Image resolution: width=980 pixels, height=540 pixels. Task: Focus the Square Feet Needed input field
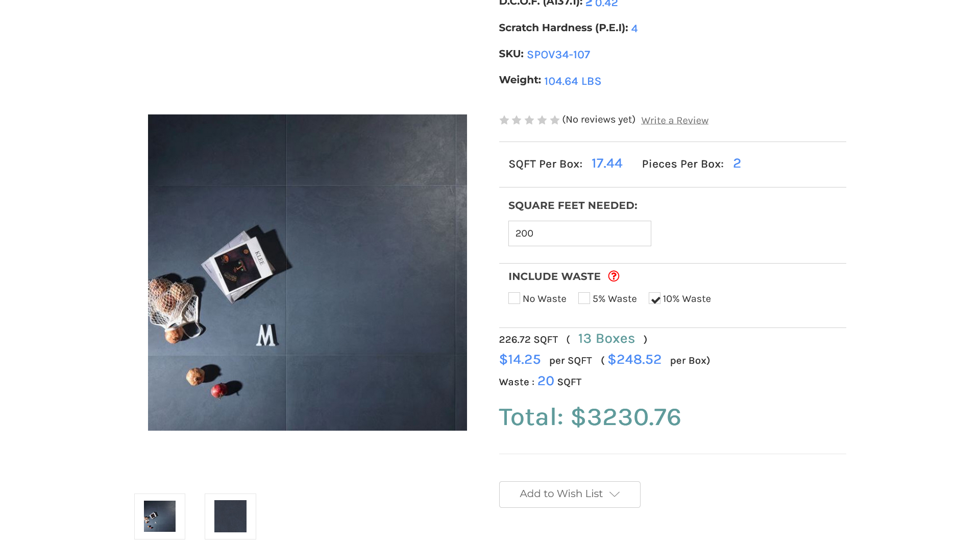[x=579, y=233]
